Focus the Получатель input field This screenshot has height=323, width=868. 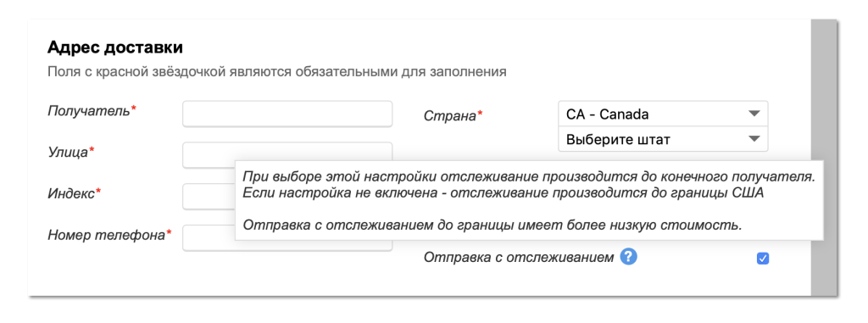click(287, 114)
